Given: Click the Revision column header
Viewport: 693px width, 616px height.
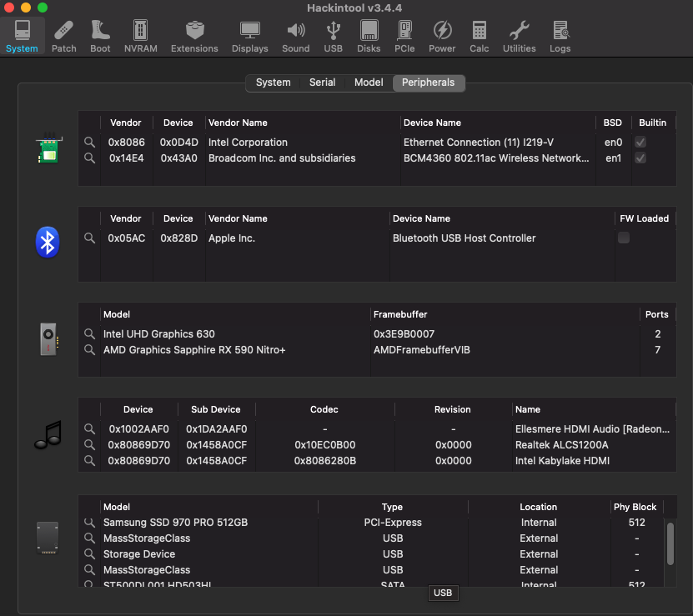Looking at the screenshot, I should click(452, 409).
